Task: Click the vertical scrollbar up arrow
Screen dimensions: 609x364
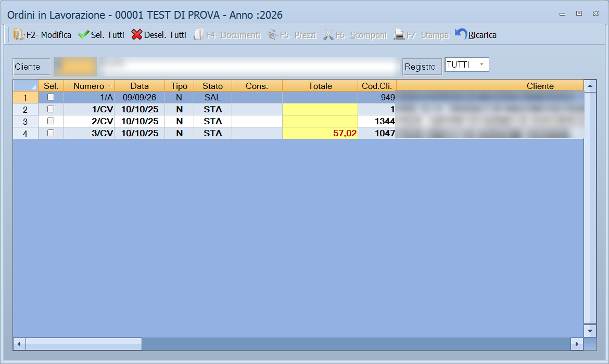Action: click(x=590, y=86)
